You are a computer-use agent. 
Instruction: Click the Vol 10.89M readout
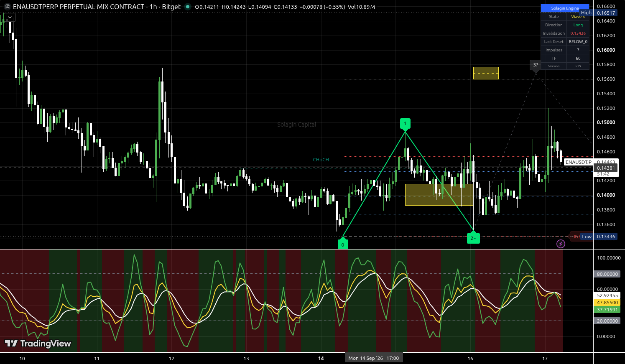point(361,7)
